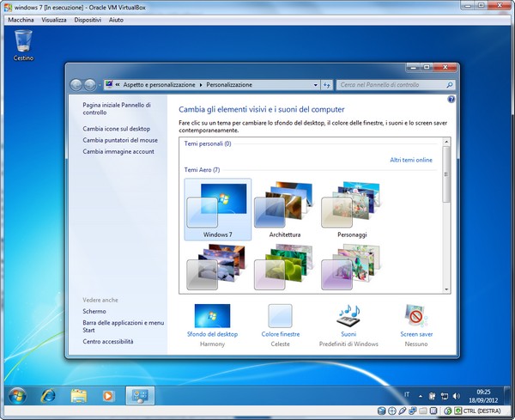
Task: Open the Suoni musical notes icon
Action: point(348,315)
